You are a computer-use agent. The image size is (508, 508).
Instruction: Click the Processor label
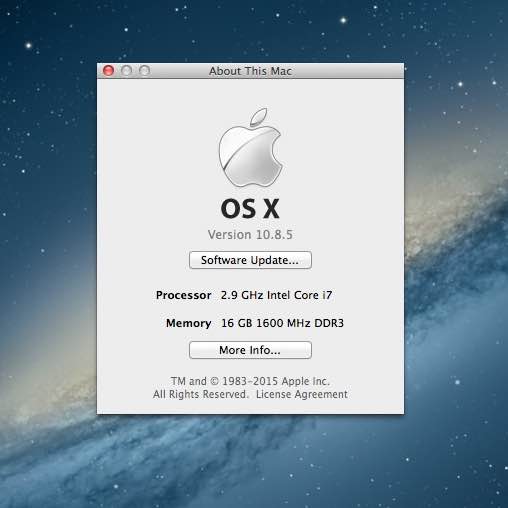(x=184, y=295)
